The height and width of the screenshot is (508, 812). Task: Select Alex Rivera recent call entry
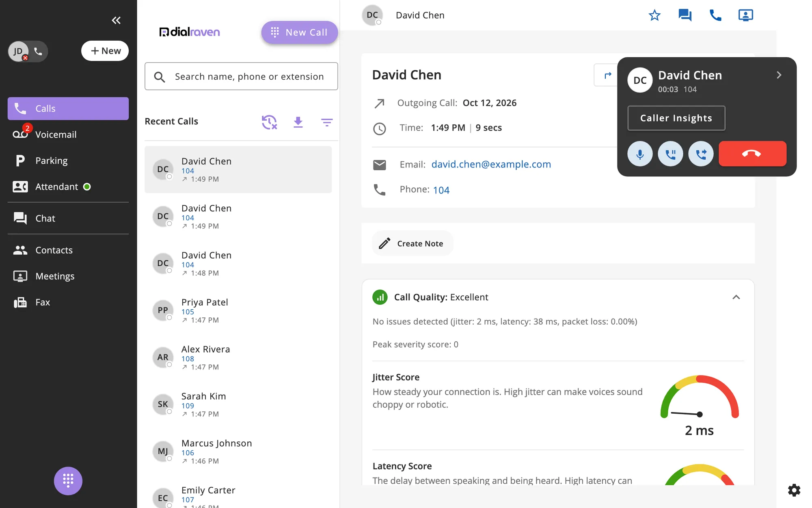click(238, 358)
